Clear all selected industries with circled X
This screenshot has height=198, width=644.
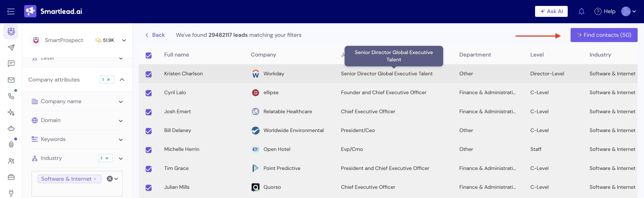(x=110, y=179)
